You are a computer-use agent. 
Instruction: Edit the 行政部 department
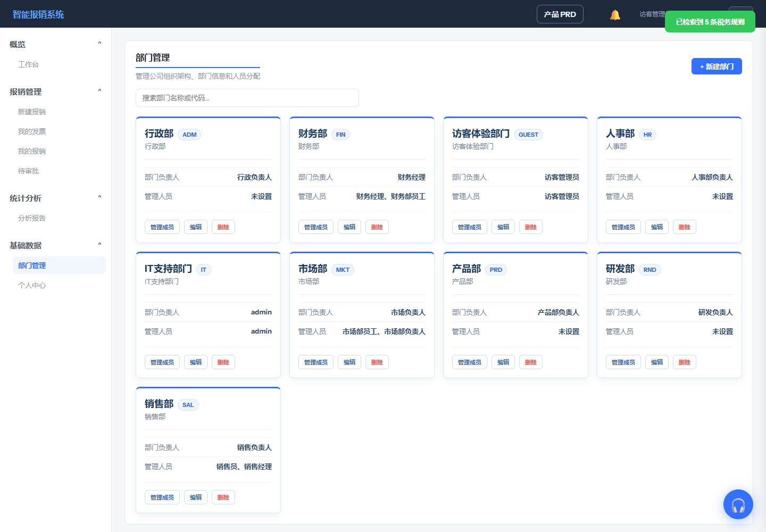point(196,227)
